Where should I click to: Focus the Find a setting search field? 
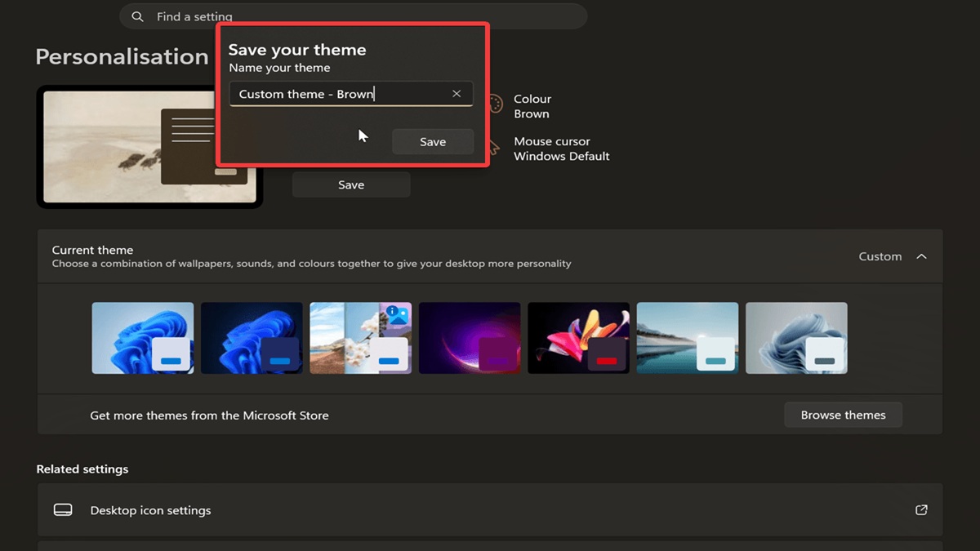(353, 16)
